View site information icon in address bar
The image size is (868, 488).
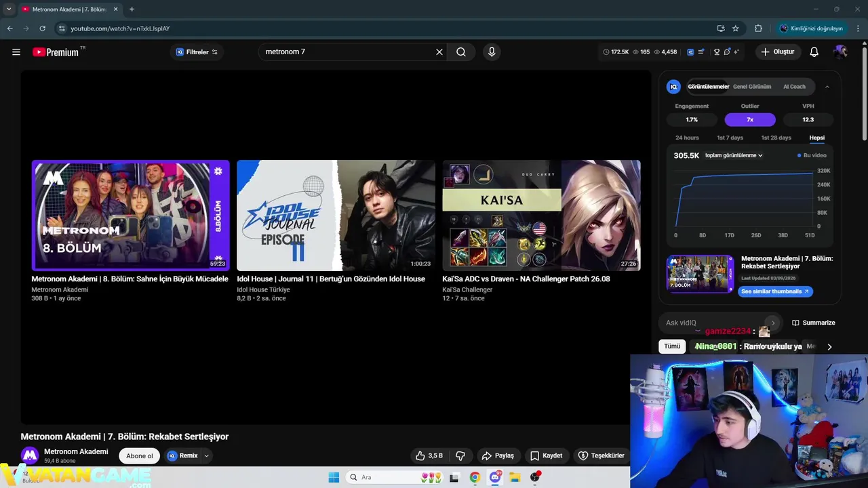[x=62, y=28]
